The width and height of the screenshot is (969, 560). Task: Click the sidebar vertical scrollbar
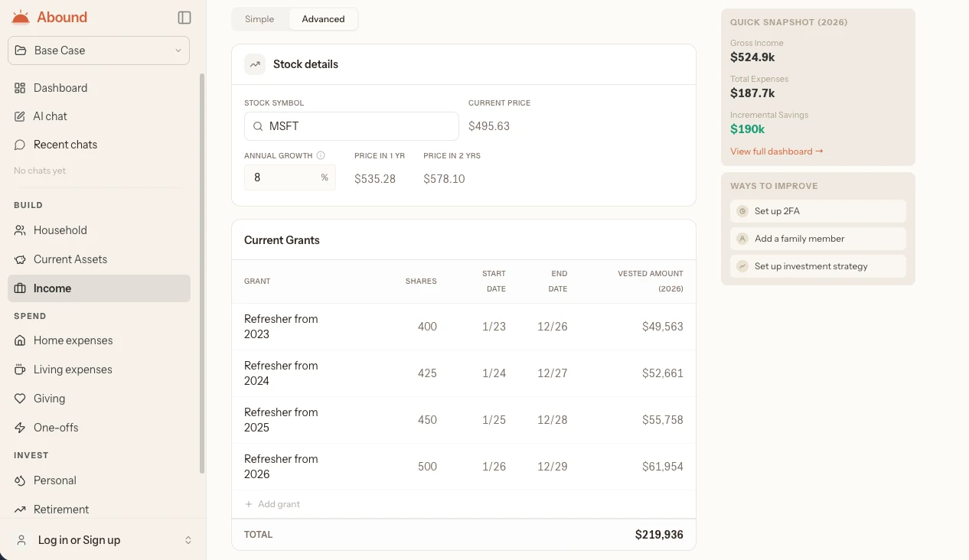click(x=202, y=273)
